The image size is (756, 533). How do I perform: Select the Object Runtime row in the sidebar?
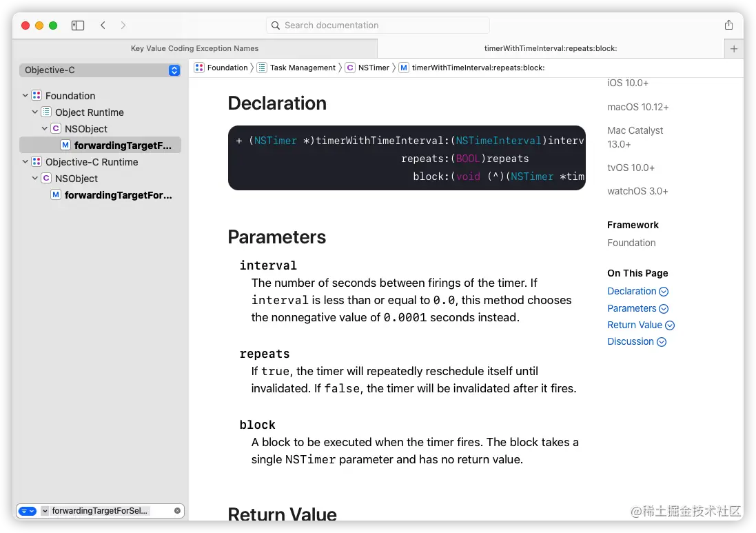101,112
